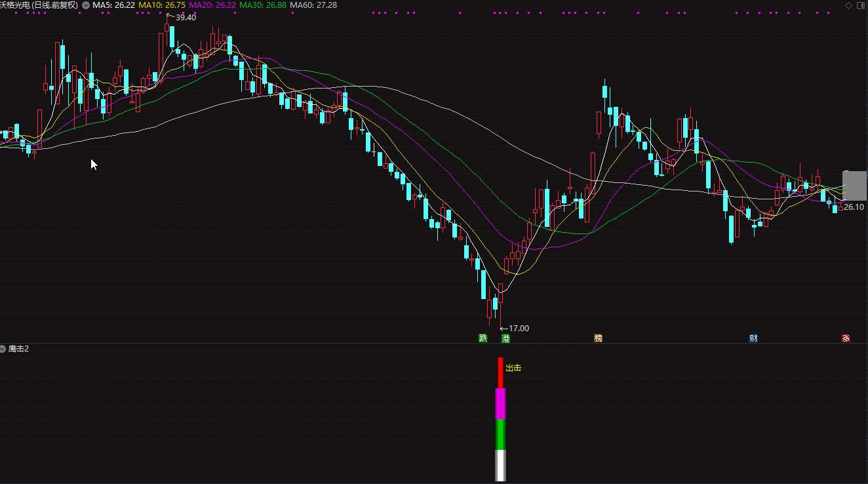Click the green segment of the signal bar
The image size is (868, 484).
pos(500,434)
